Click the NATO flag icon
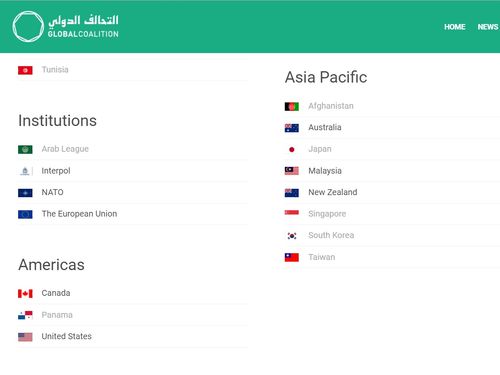Viewport: 500px width, 375px height. click(x=25, y=193)
